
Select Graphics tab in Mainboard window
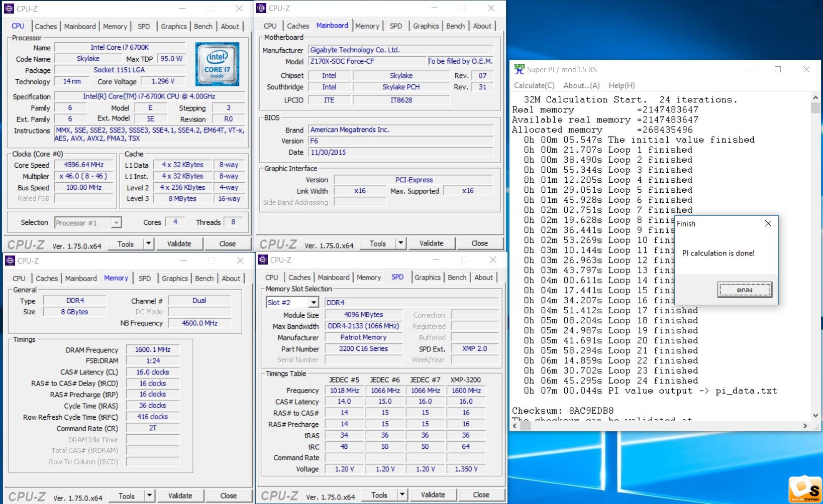click(426, 26)
